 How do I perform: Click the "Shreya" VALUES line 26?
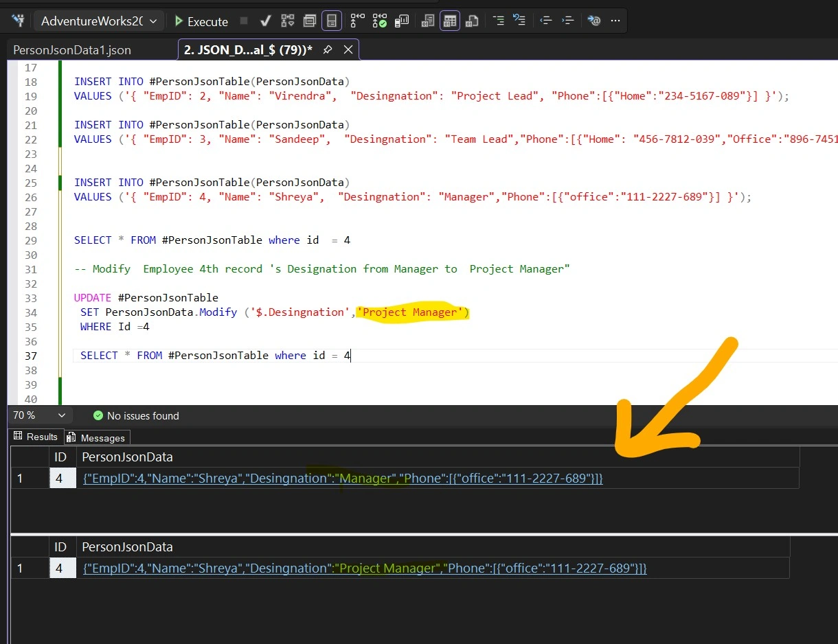click(413, 196)
